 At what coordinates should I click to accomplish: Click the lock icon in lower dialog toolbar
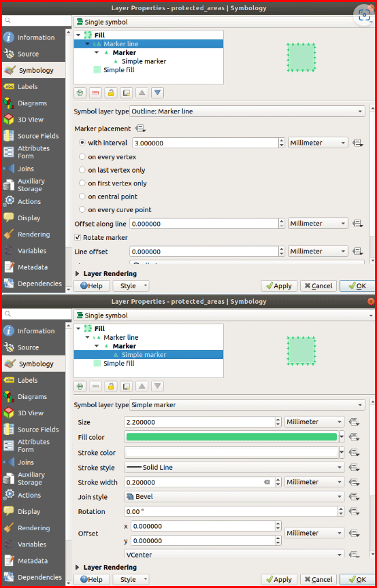click(111, 386)
